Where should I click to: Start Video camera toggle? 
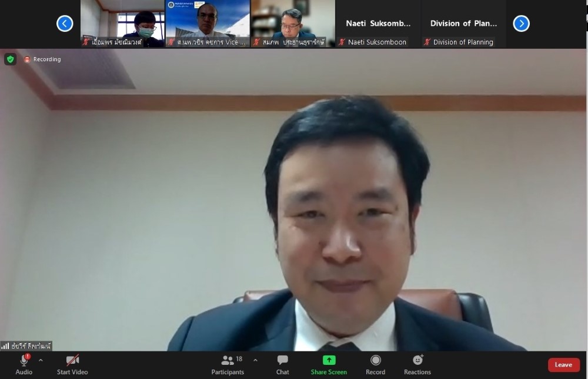(72, 361)
